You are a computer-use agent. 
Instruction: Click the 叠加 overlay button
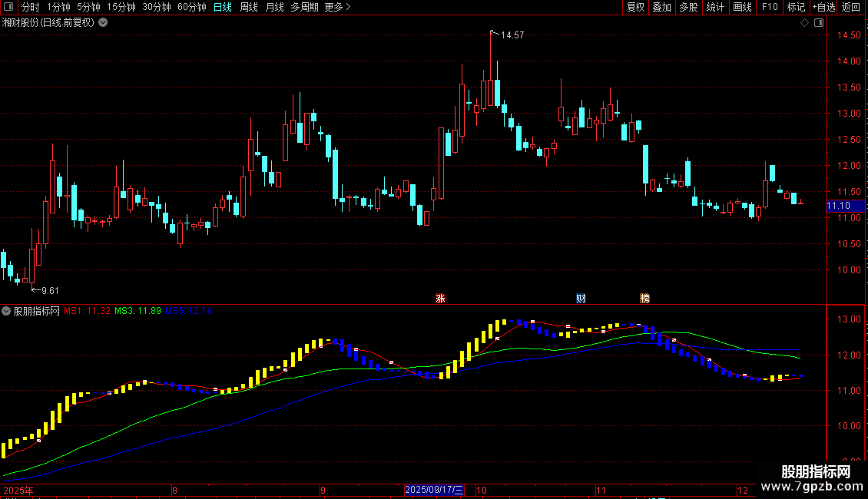(x=661, y=7)
